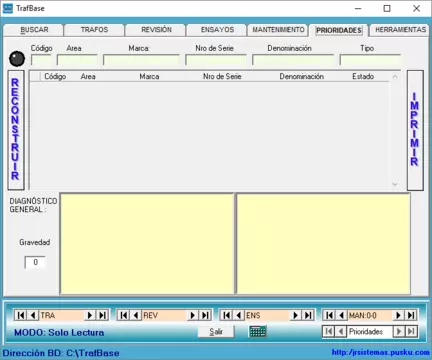The width and height of the screenshot is (432, 360).
Task: Click previous arrow of Prioridades navigator
Action: point(341,331)
